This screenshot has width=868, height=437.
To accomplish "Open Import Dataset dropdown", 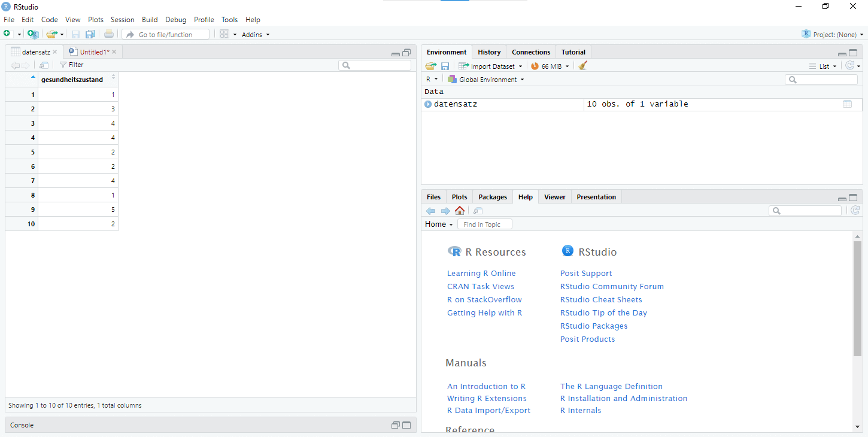I will click(490, 66).
